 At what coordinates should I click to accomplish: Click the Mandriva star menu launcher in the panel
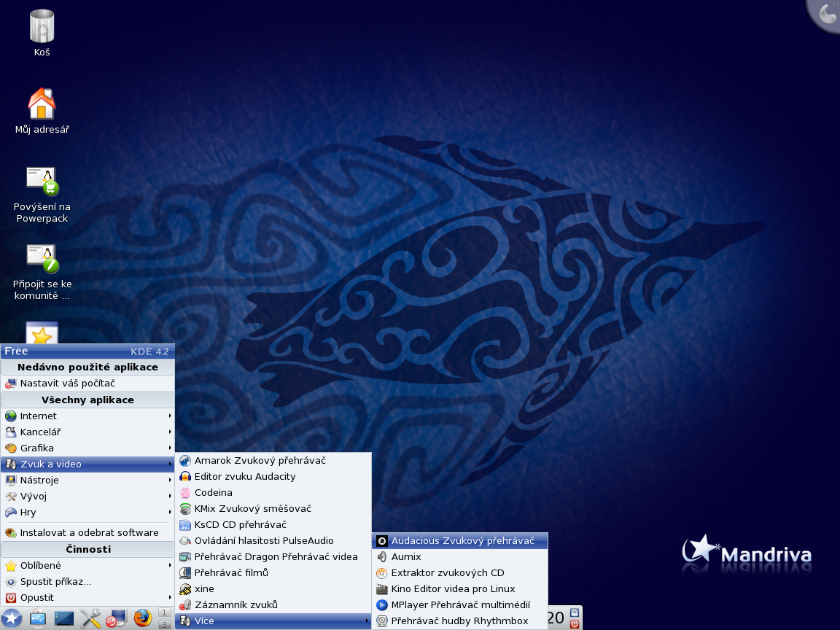(x=12, y=618)
